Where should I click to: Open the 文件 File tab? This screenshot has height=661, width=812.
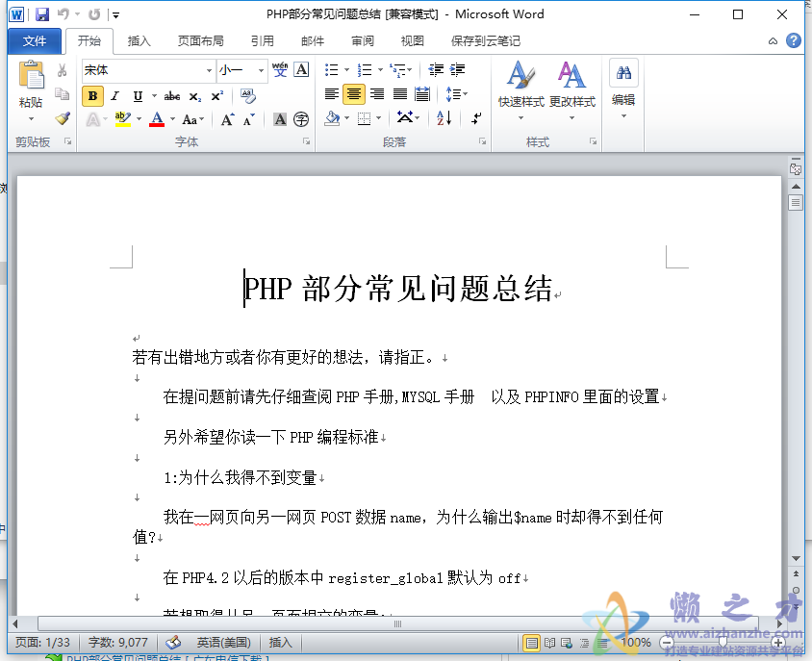click(35, 41)
